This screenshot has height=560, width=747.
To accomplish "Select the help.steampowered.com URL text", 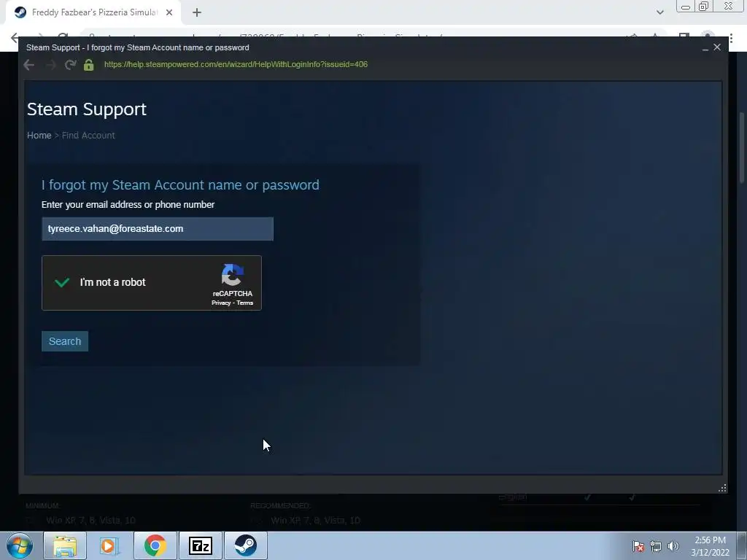I will tap(236, 64).
